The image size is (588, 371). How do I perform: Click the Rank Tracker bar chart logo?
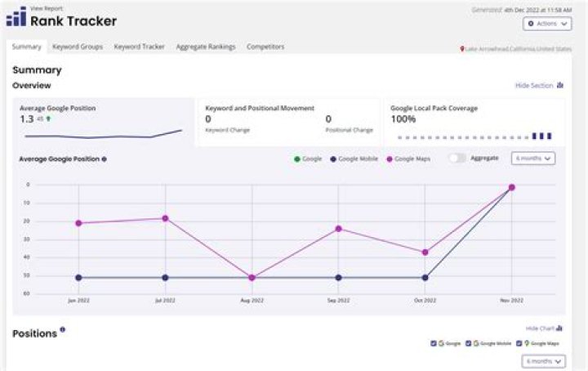click(x=16, y=16)
